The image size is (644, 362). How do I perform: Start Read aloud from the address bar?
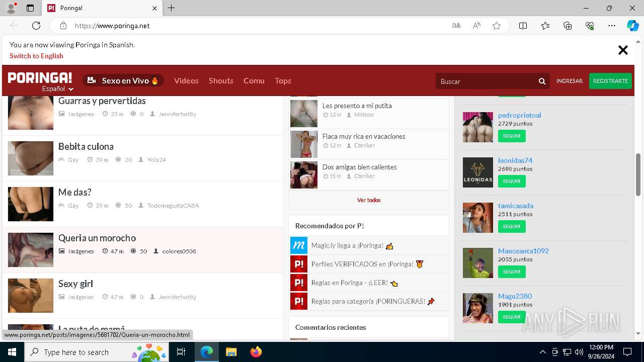[476, 26]
